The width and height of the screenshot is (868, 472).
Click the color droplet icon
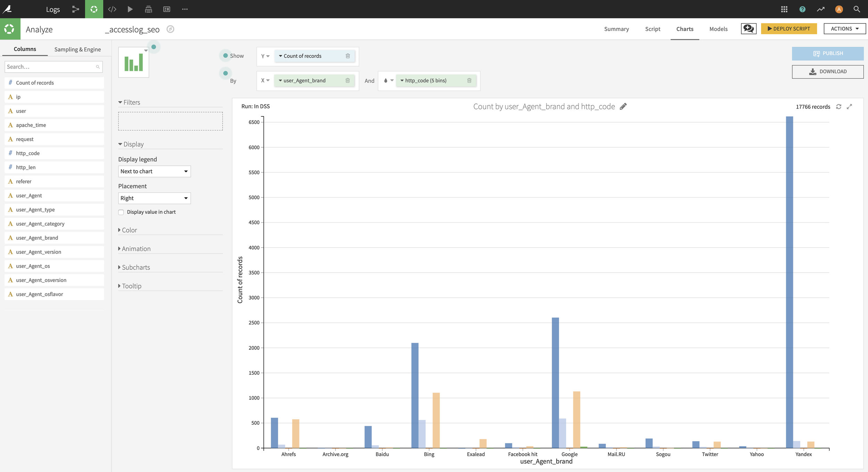coord(385,81)
